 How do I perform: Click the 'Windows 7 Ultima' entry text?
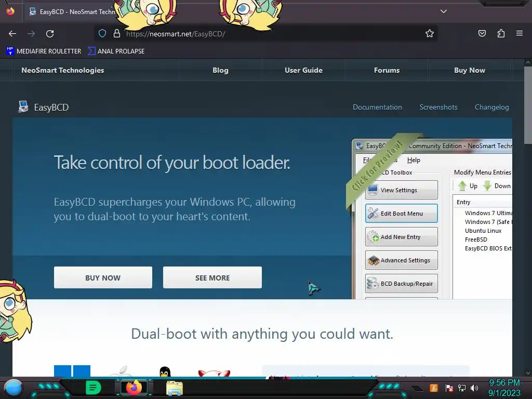tap(488, 213)
